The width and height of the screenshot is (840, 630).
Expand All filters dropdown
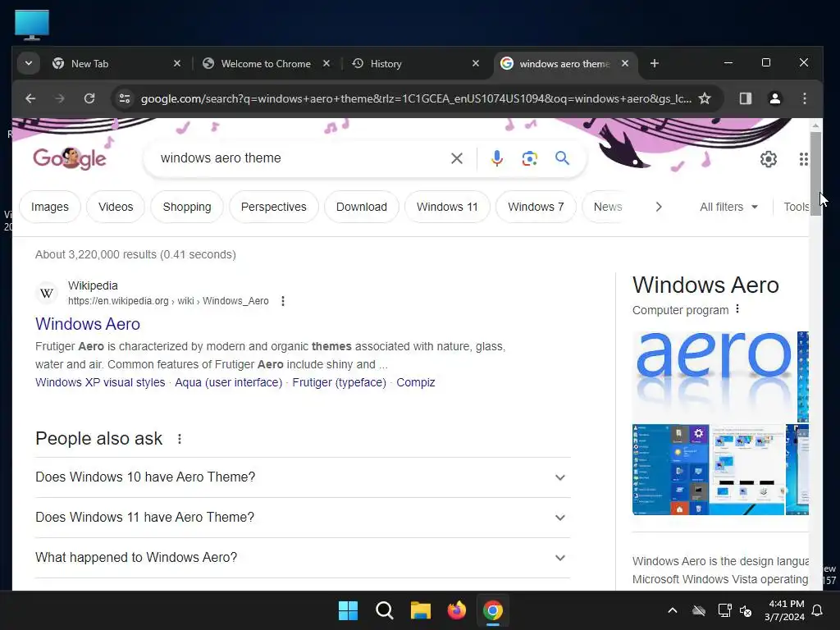pos(728,207)
